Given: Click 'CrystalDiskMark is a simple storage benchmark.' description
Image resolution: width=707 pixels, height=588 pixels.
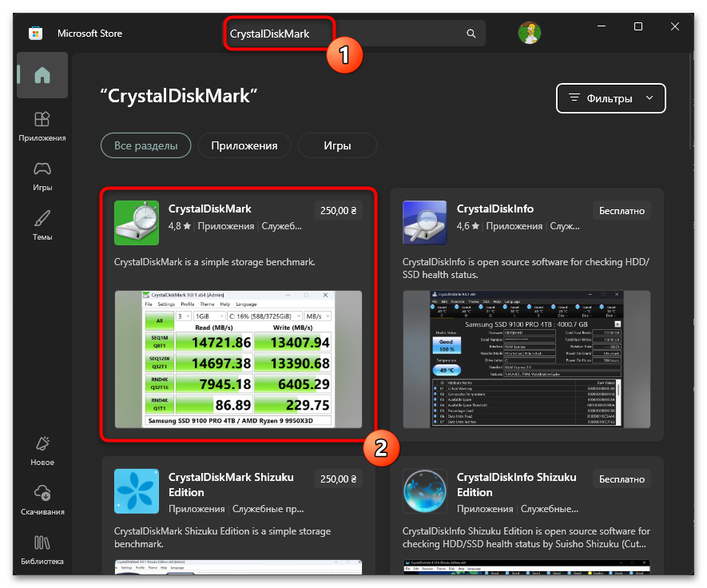Looking at the screenshot, I should point(215,262).
